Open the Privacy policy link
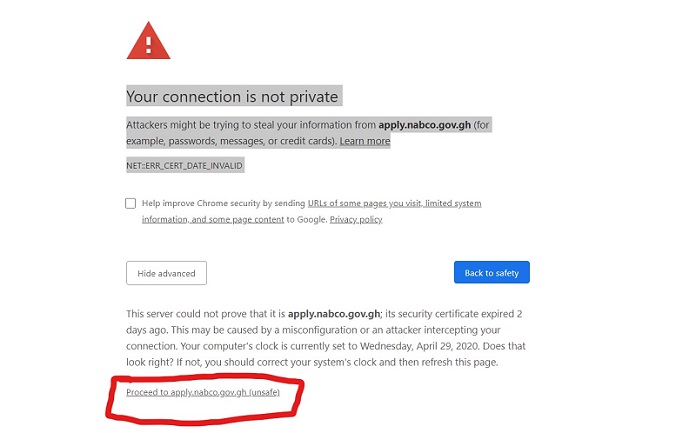The image size is (696, 433). pos(356,219)
